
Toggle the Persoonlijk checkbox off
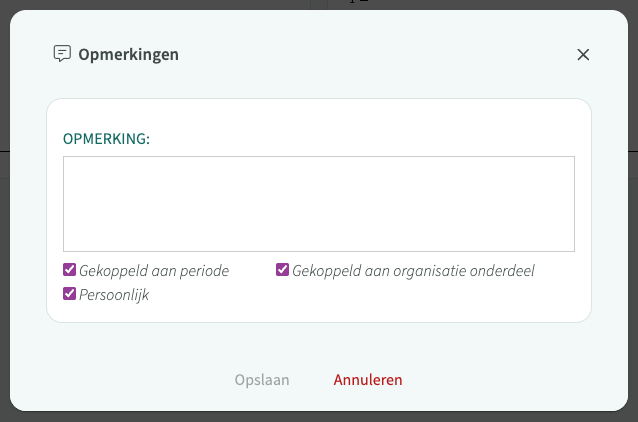pos(70,294)
